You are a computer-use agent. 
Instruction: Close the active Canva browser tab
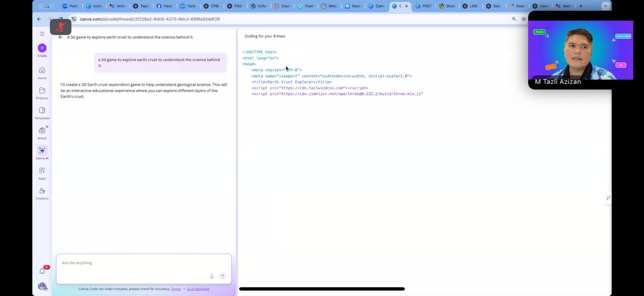coord(407,6)
